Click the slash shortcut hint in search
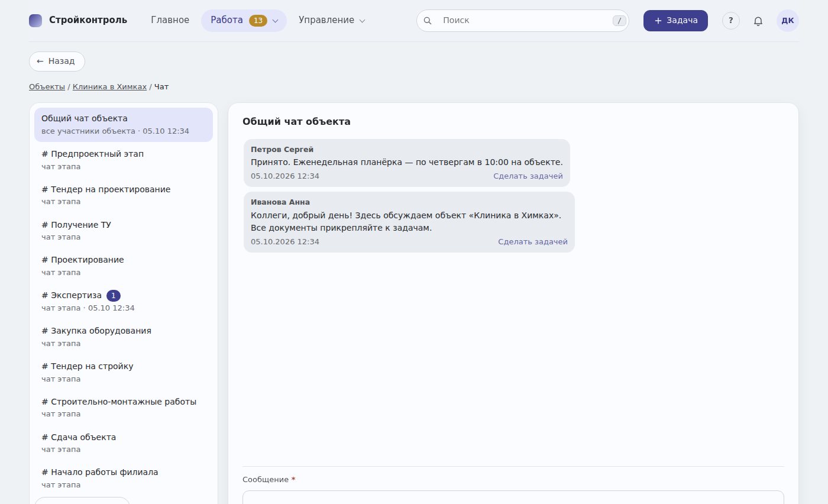This screenshot has height=504, width=828. [619, 21]
